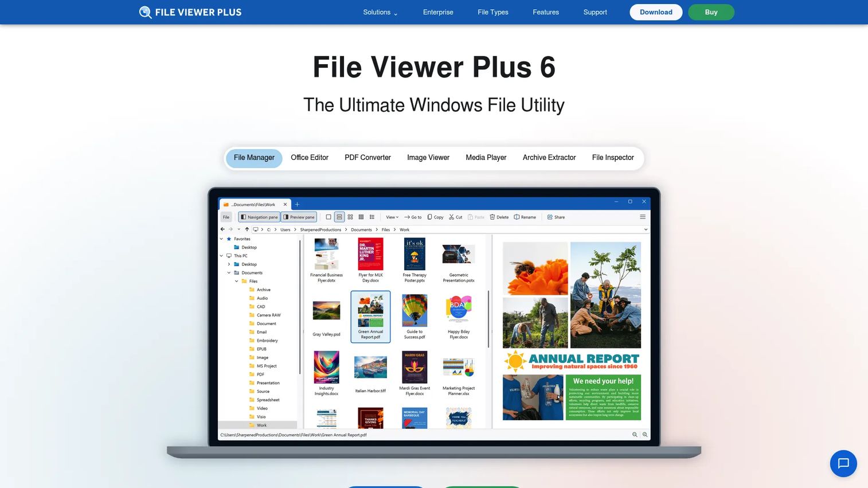Switch to the File Inspector tab
The width and height of the screenshot is (868, 488).
click(x=613, y=158)
